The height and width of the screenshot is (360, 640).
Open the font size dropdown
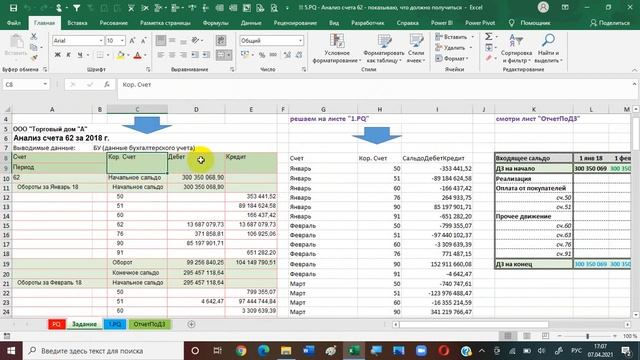point(122,40)
